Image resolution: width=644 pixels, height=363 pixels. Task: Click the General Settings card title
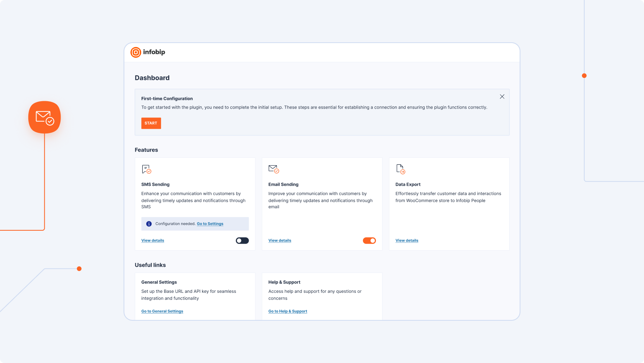[159, 282]
